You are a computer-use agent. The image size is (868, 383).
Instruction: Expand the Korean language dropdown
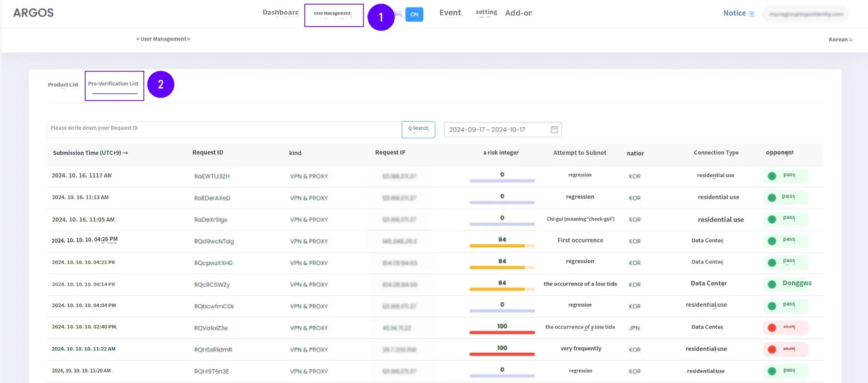840,39
